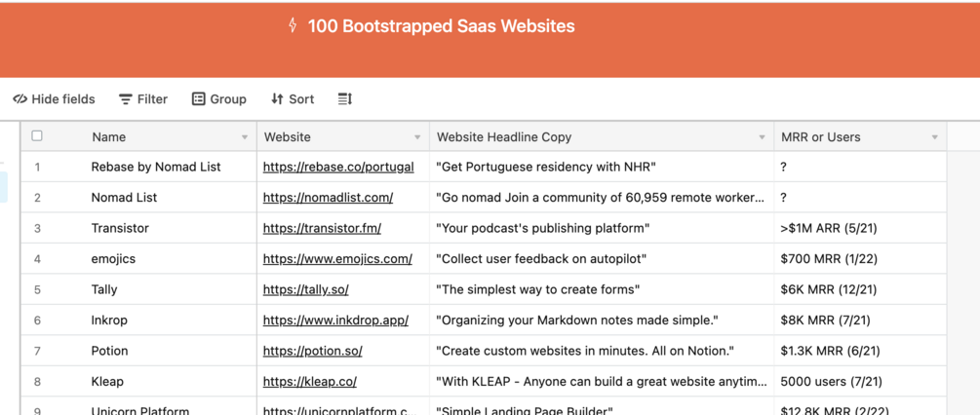Open the Website Headline Copy column dropdown
980x415 pixels.
(762, 137)
